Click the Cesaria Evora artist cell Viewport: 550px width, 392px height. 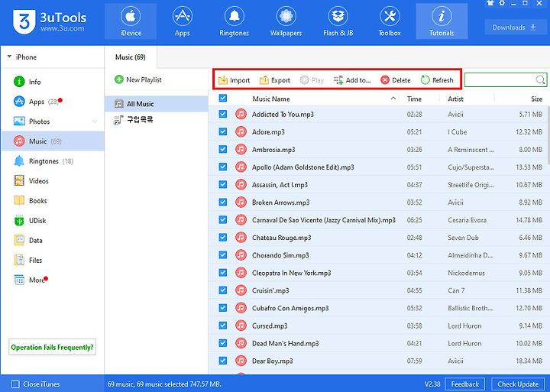coord(467,220)
